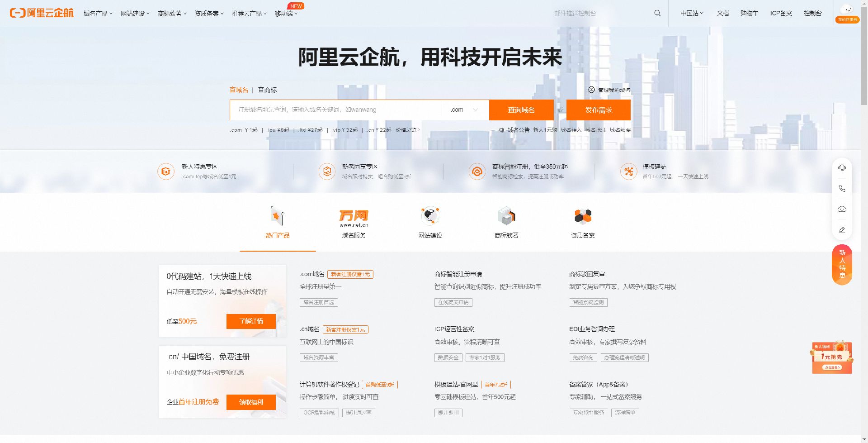Open the 新人特惠专区 icon
Viewport: 868px width, 443px height.
click(166, 171)
